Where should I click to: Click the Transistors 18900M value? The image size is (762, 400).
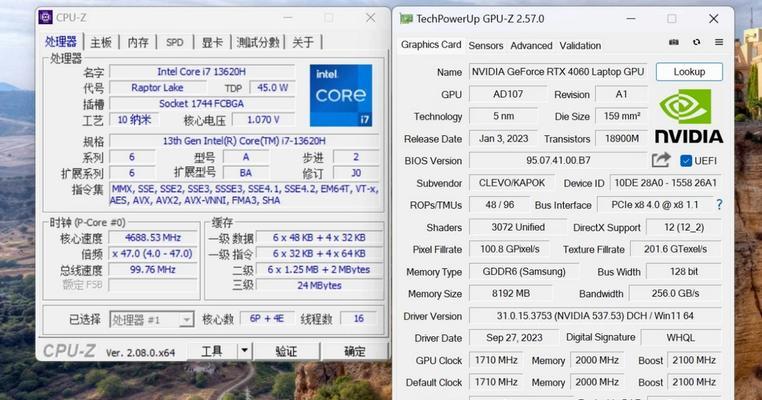(622, 139)
